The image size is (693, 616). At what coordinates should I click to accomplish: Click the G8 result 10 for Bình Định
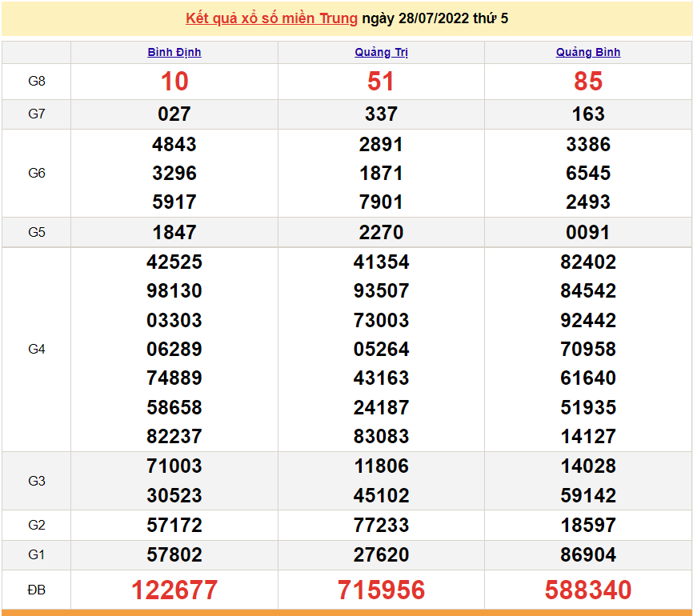pyautogui.click(x=174, y=82)
